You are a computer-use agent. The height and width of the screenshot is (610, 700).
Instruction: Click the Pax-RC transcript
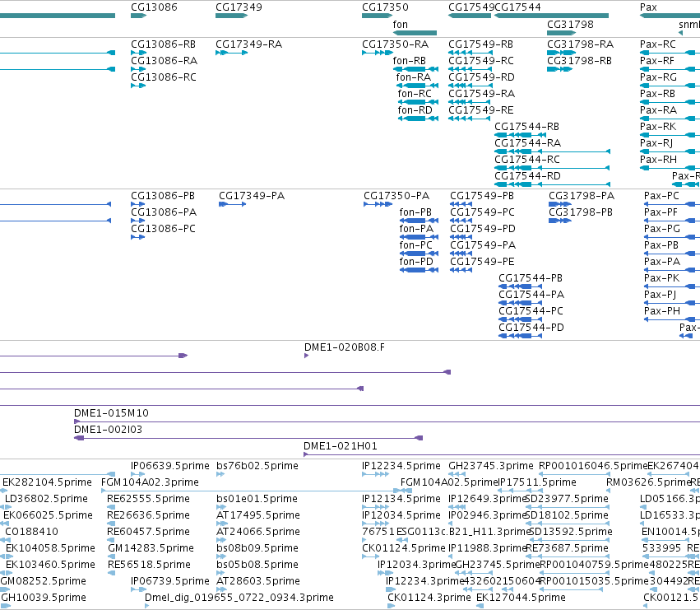[658, 44]
